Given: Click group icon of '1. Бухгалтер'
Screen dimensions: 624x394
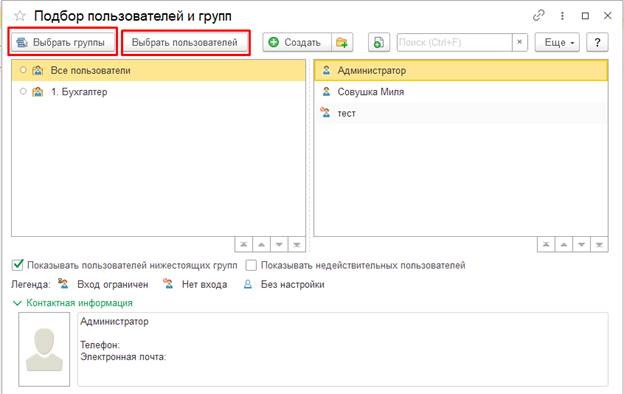Looking at the screenshot, I should (37, 92).
